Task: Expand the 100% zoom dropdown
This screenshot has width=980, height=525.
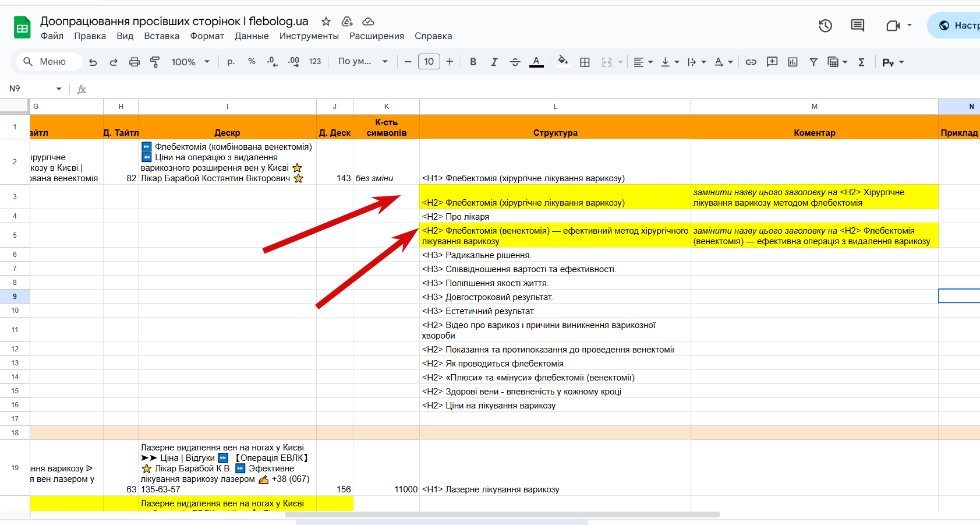Action: pos(190,62)
